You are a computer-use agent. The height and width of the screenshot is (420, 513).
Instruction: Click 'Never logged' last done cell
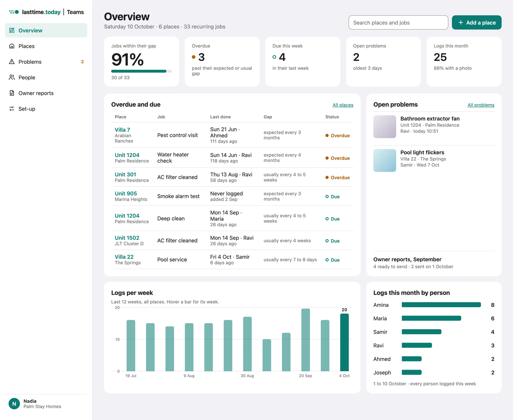226,194
